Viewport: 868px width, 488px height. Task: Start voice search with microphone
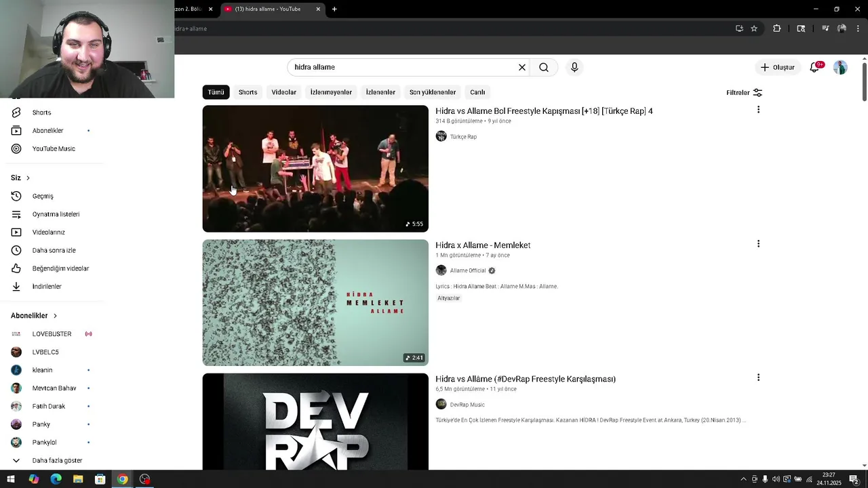pos(574,67)
